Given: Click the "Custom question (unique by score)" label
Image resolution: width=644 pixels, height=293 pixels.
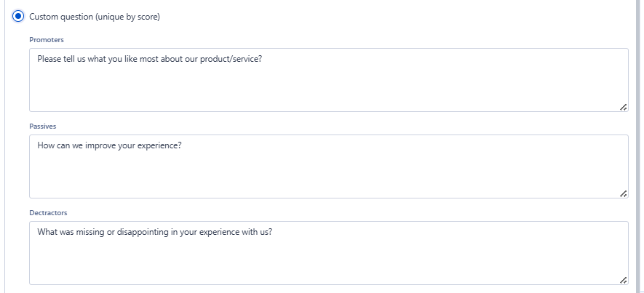Looking at the screenshot, I should pyautogui.click(x=94, y=16).
